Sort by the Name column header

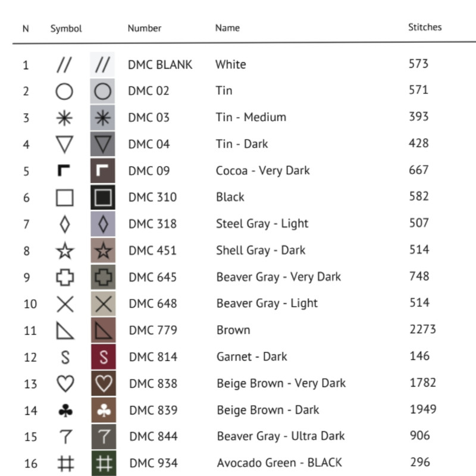(227, 28)
